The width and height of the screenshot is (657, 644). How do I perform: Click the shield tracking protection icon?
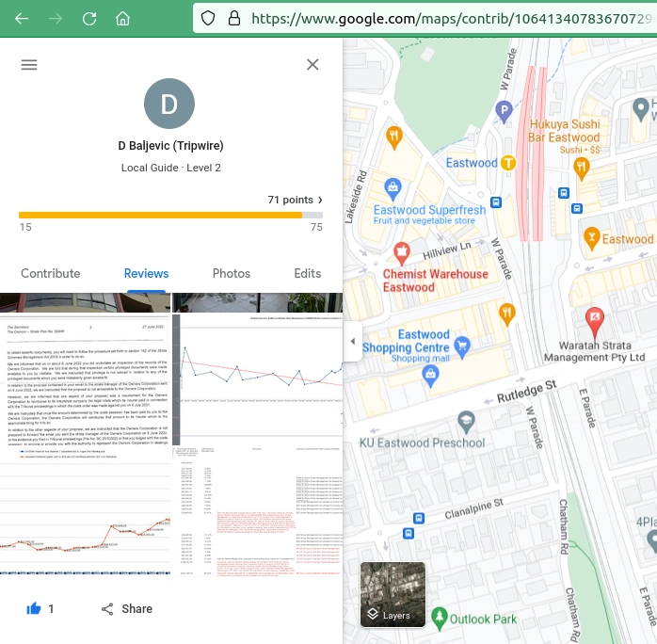pos(208,19)
